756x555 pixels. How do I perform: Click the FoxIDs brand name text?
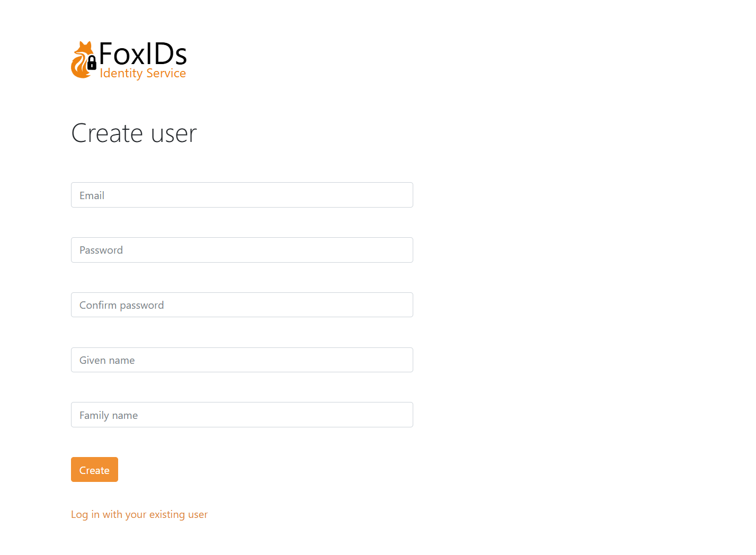point(143,53)
